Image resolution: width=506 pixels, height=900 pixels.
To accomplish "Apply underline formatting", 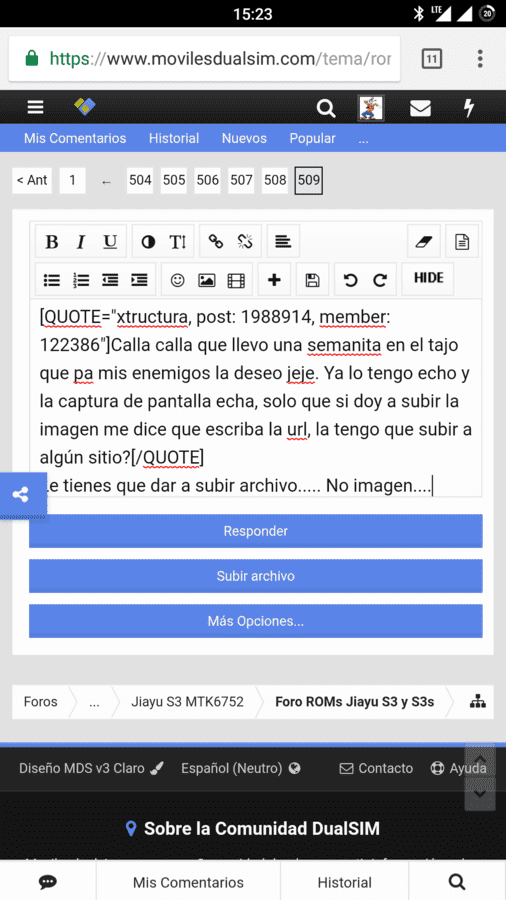I will click(110, 242).
